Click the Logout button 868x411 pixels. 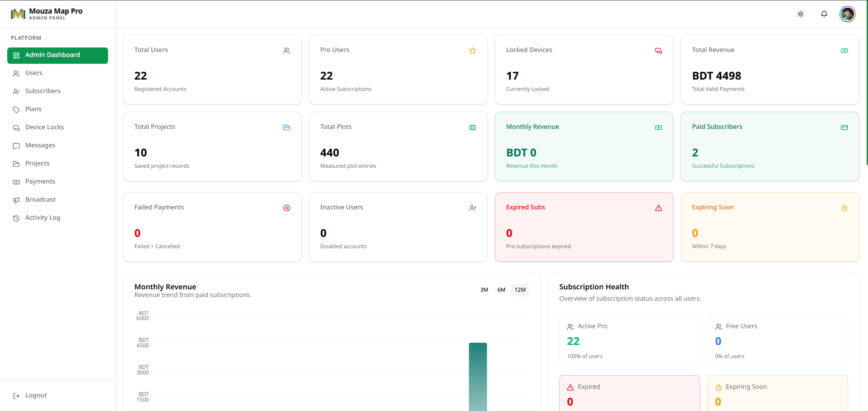pyautogui.click(x=57, y=396)
